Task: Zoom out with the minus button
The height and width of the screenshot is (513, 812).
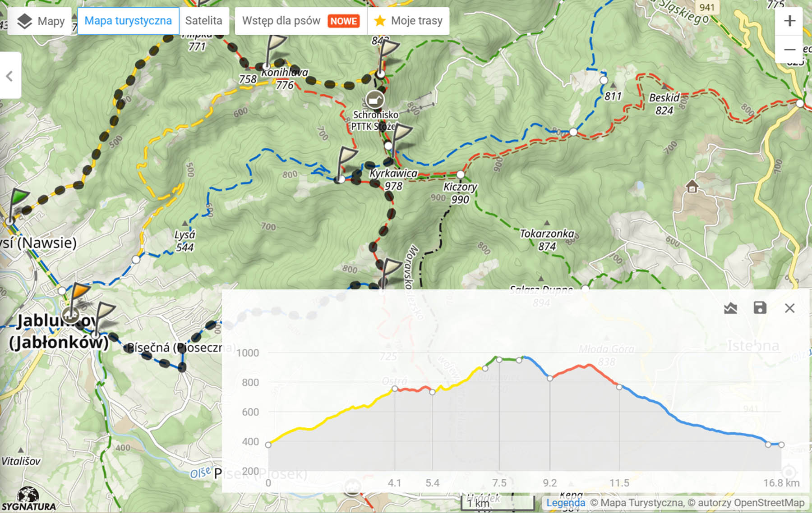Action: tap(789, 49)
